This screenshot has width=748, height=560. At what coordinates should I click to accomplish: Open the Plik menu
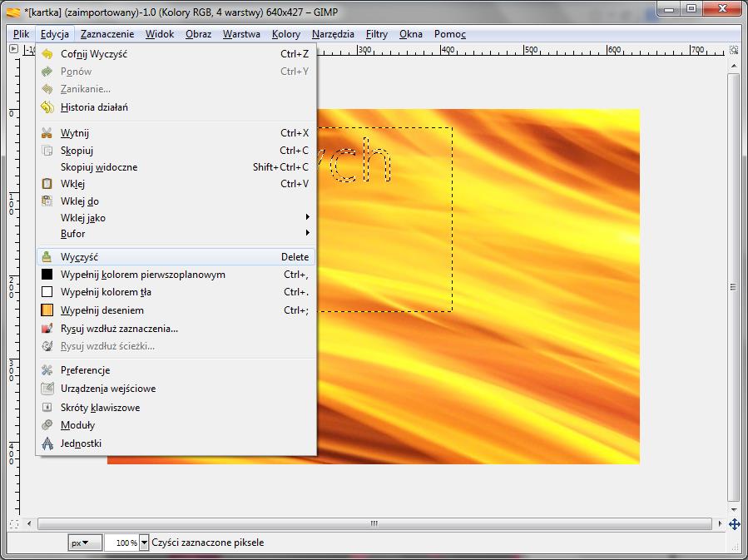[21, 34]
